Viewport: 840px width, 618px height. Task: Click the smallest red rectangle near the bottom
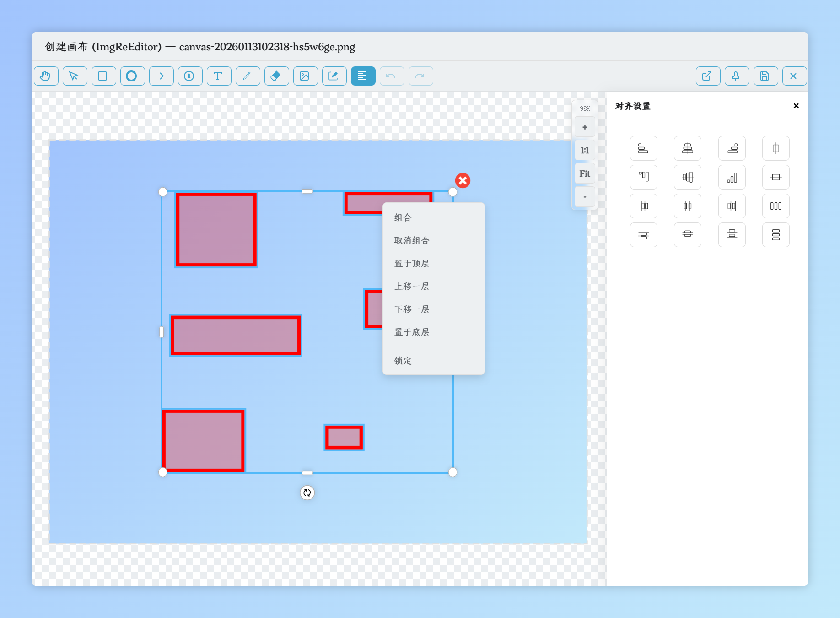(x=344, y=438)
